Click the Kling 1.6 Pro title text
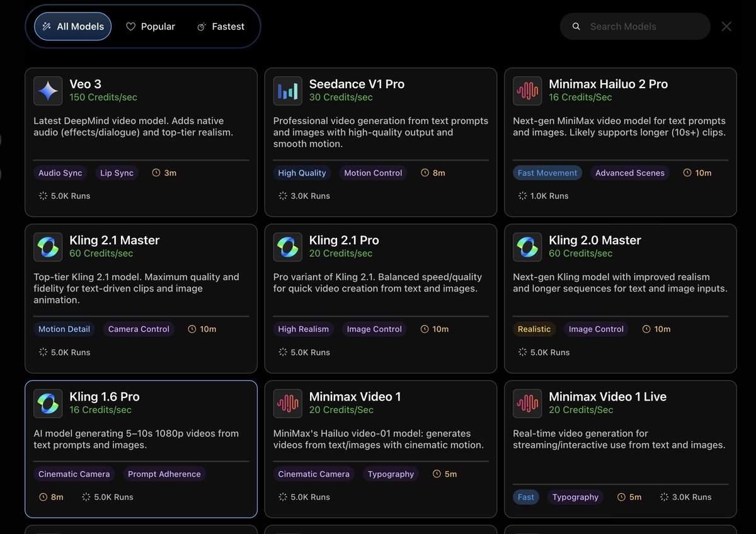The image size is (756, 534). tap(105, 397)
